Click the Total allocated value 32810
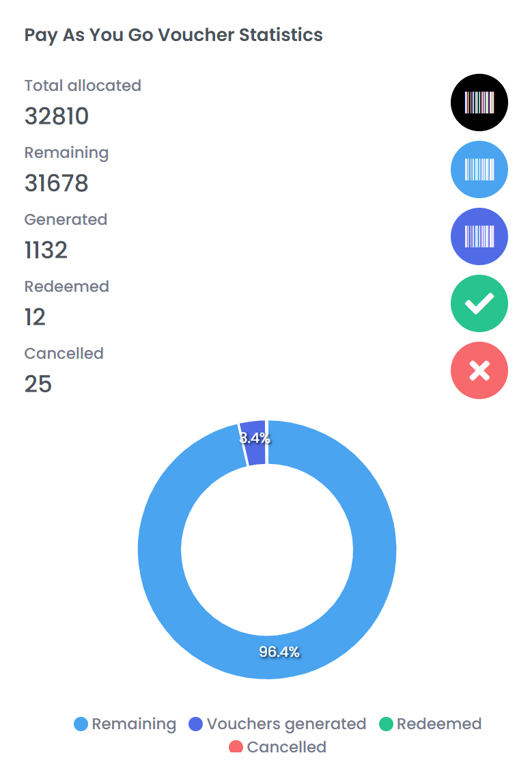 (57, 117)
